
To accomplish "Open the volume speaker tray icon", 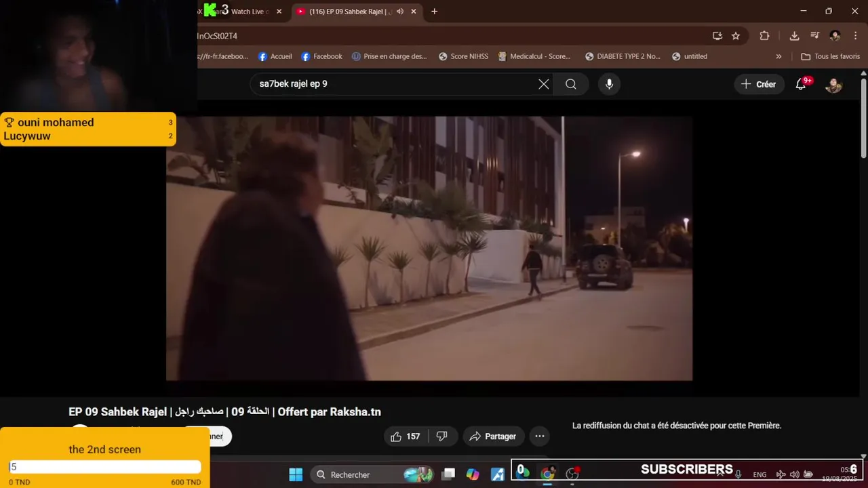I will [794, 474].
